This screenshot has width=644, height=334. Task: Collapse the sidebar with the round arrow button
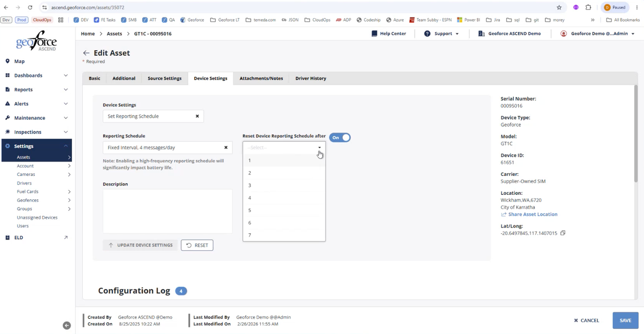coord(66,325)
